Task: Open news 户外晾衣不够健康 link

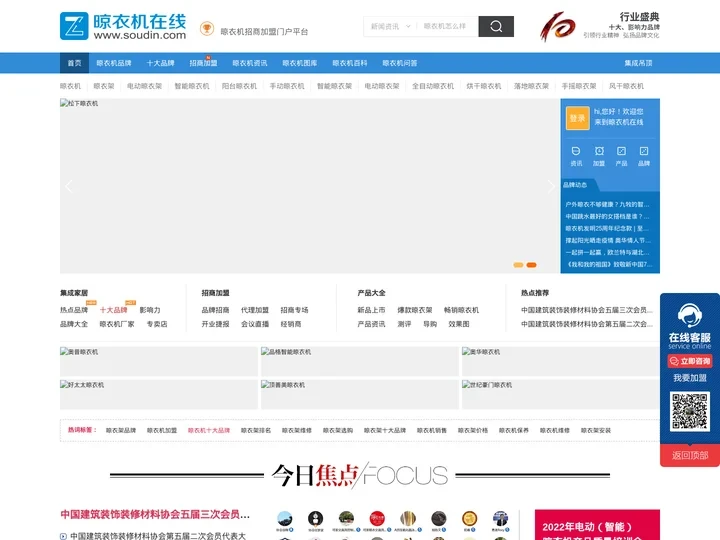Action: [x=608, y=204]
